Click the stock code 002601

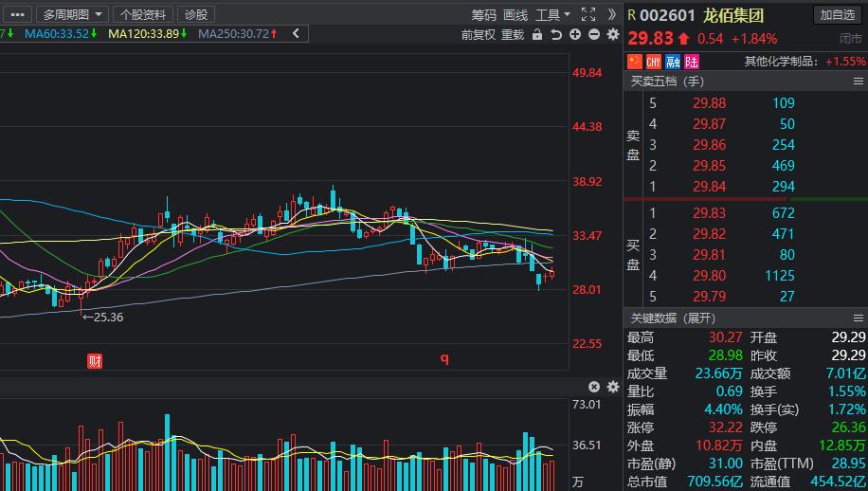[668, 15]
